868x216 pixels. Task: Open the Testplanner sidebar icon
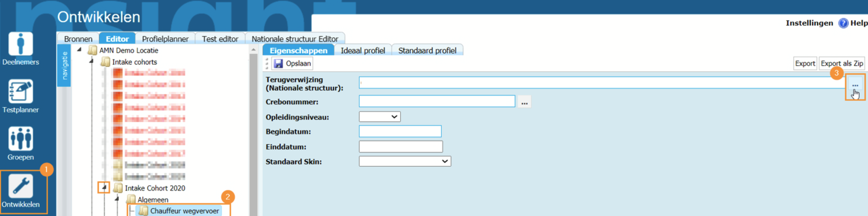coord(20,91)
